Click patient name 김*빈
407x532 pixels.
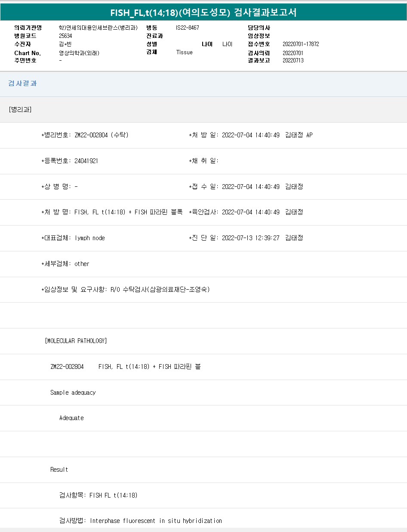[65, 44]
